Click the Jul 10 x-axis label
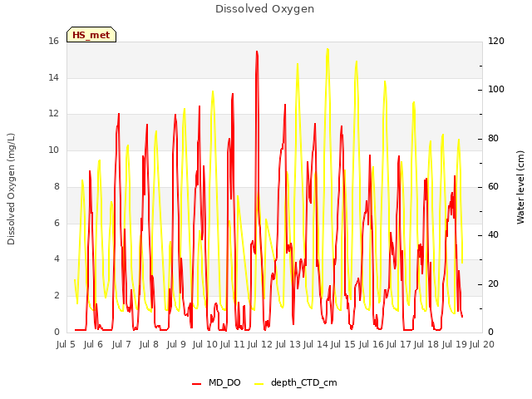The width and height of the screenshot is (532, 399). (205, 344)
